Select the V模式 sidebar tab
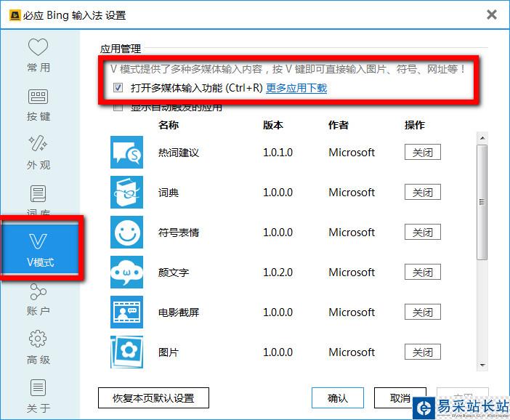 point(40,249)
